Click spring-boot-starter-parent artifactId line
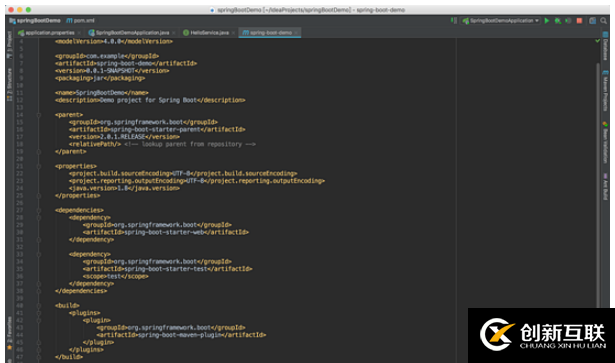Image resolution: width=615 pixels, height=363 pixels. [x=157, y=129]
